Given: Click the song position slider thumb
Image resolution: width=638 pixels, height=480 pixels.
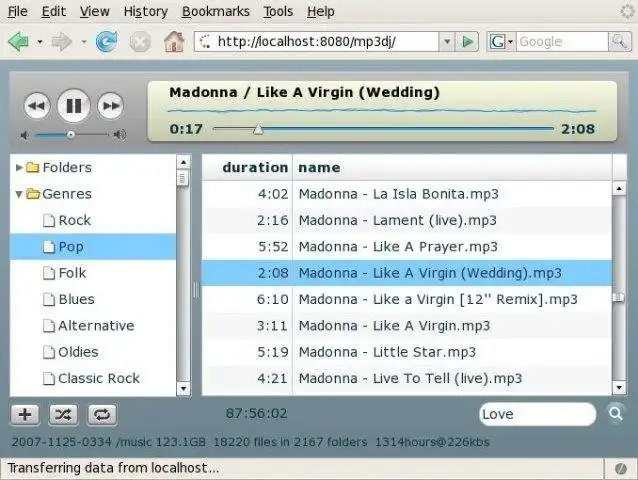Looking at the screenshot, I should (x=258, y=129).
